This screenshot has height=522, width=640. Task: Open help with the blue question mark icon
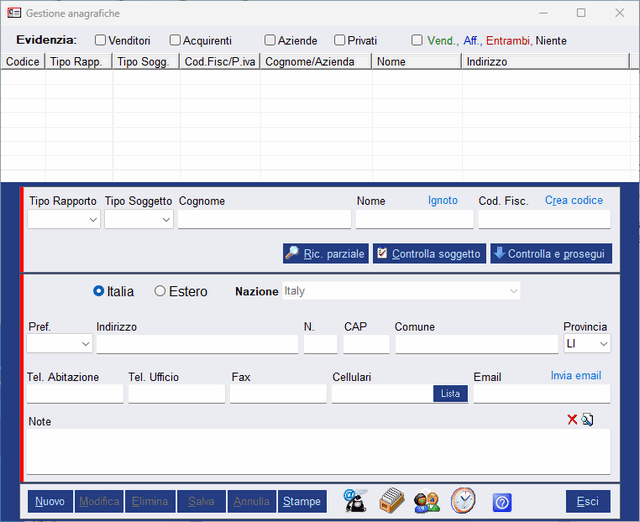[x=502, y=502]
